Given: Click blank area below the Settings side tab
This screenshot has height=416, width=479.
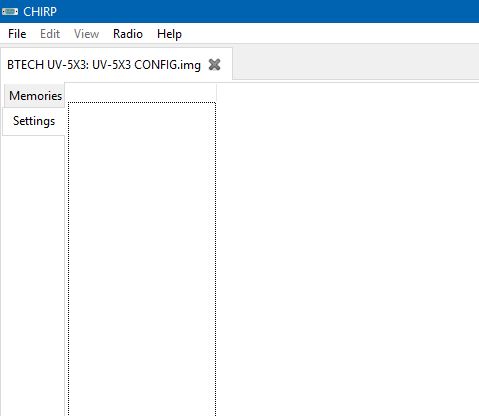Looking at the screenshot, I should 33,275.
